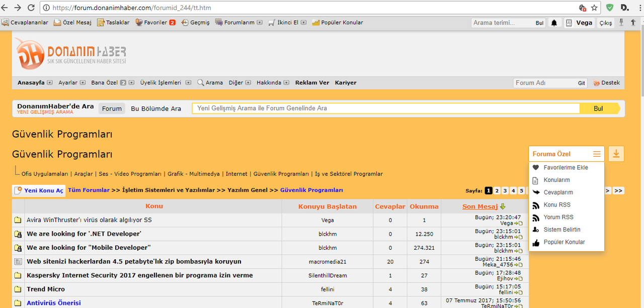Screen dimensions: 644x308
Task: Open the green shield extension icon
Action: click(609, 8)
